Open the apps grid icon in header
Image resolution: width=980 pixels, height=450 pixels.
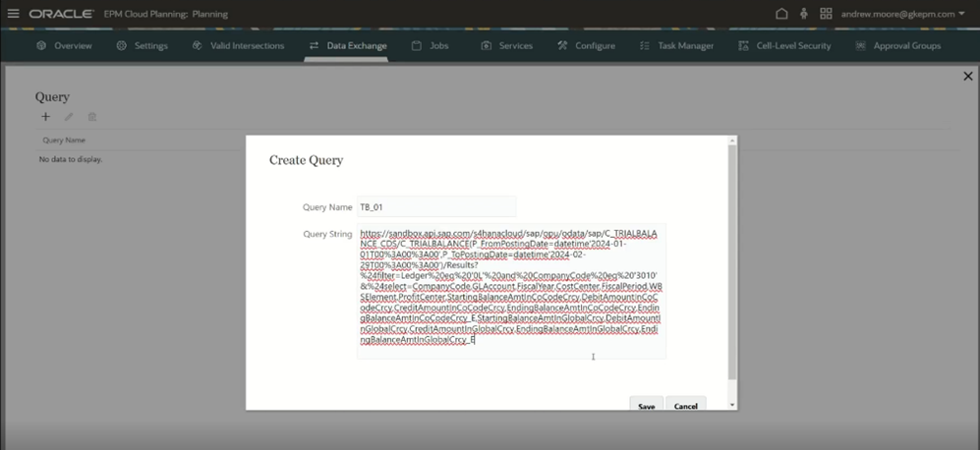pyautogui.click(x=826, y=14)
